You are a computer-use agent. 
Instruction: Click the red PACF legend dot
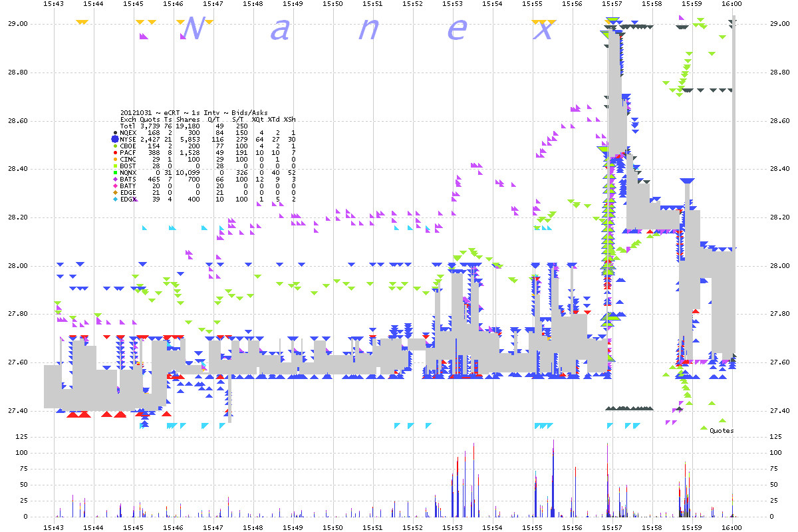pyautogui.click(x=116, y=152)
